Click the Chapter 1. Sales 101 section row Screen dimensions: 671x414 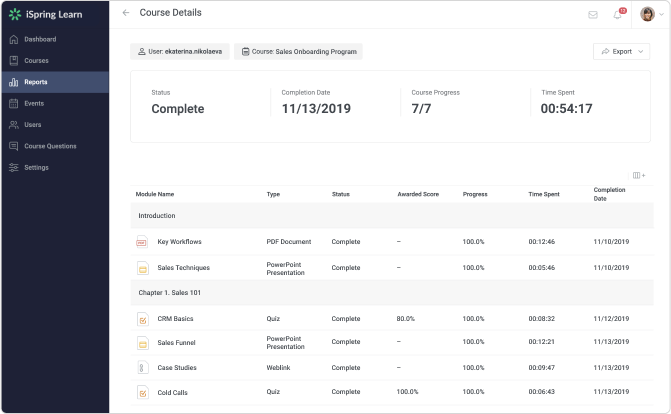(392, 293)
